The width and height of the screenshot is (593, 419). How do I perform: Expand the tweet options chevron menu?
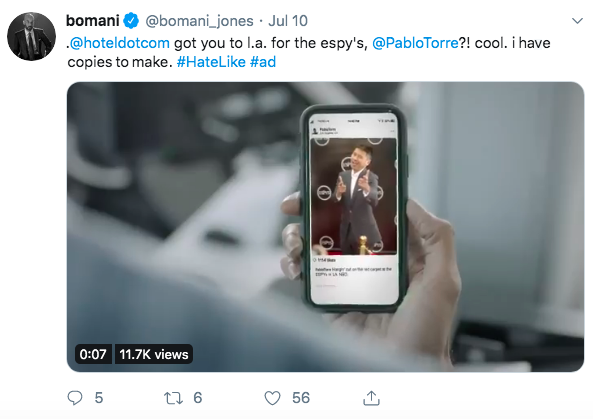coord(577,21)
